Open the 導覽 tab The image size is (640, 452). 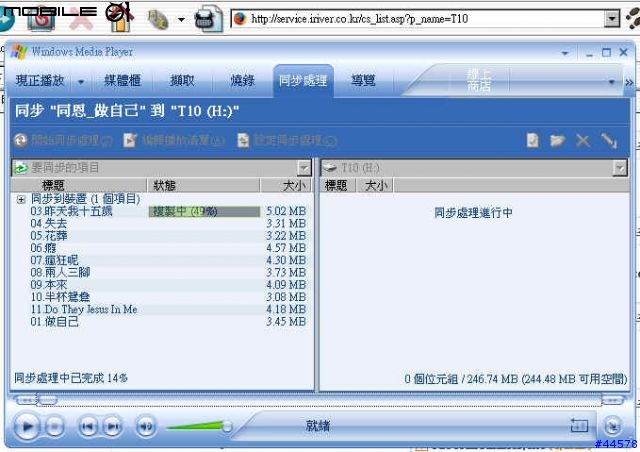click(363, 80)
